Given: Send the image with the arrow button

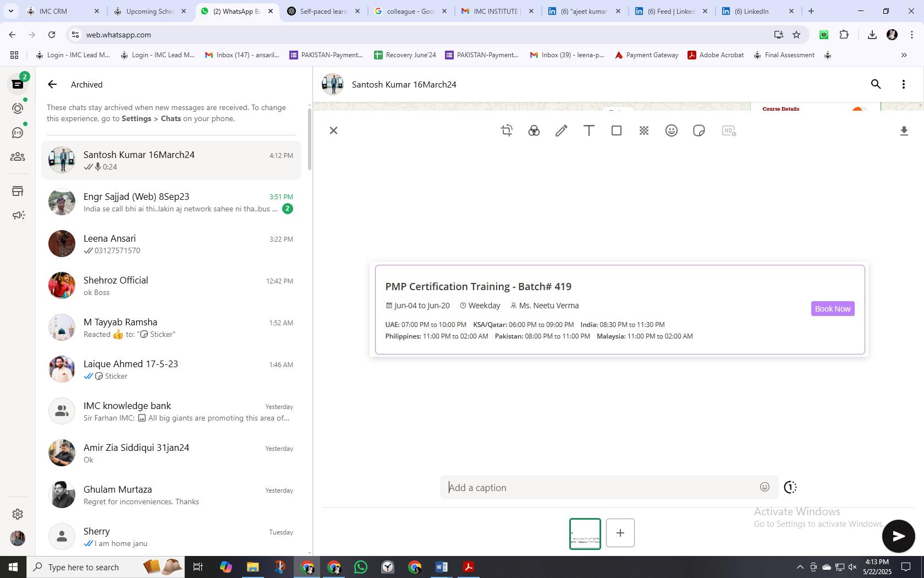Looking at the screenshot, I should 898,536.
